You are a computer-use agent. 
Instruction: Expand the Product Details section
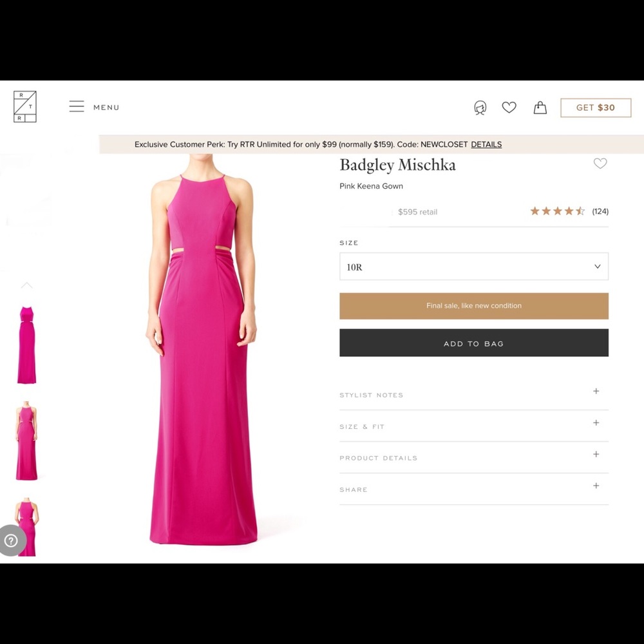coord(473,457)
